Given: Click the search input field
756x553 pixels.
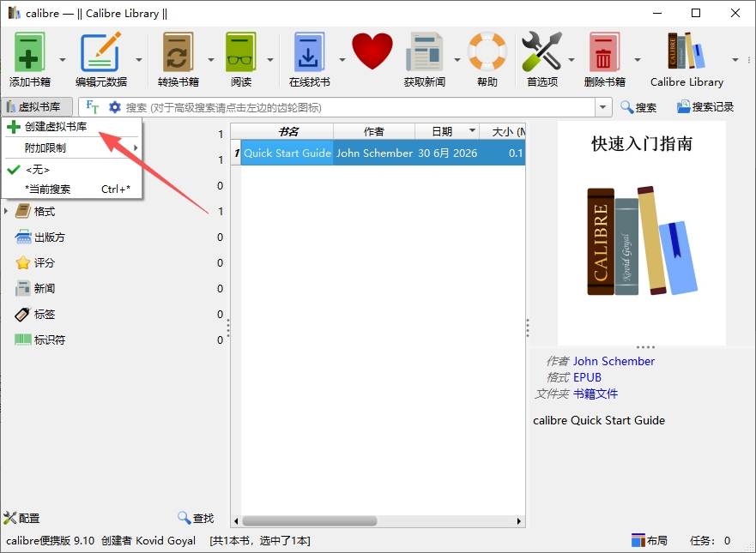Looking at the screenshot, I should coord(359,107).
